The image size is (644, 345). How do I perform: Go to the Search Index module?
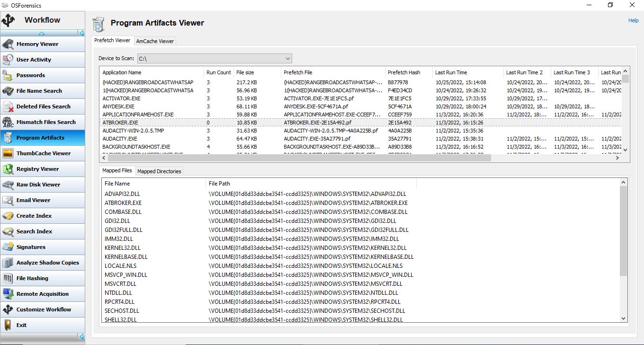[43, 231]
